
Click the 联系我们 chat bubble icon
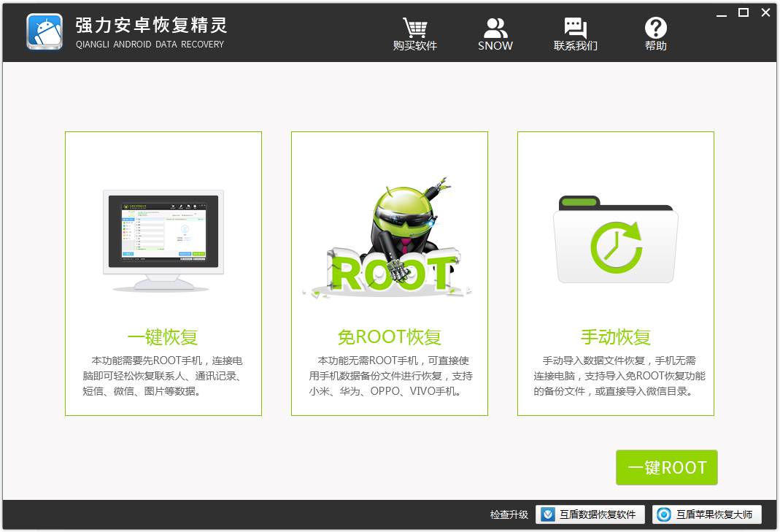[575, 27]
